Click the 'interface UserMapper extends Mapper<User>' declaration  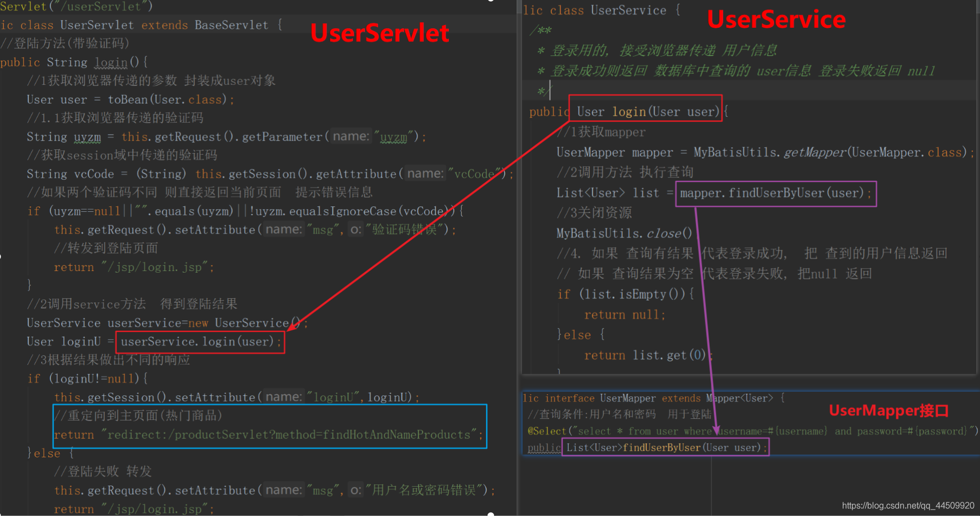(x=654, y=398)
